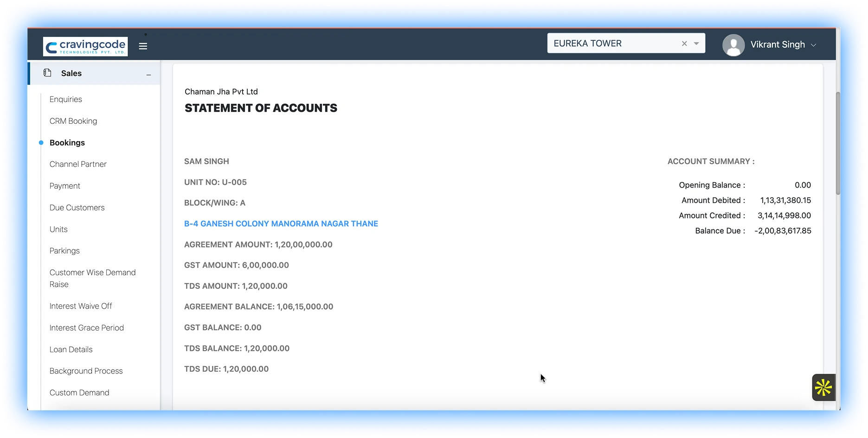Screen dimensions: 868x438
Task: Click the AGREEMENT BALANCE line
Action: (x=259, y=306)
